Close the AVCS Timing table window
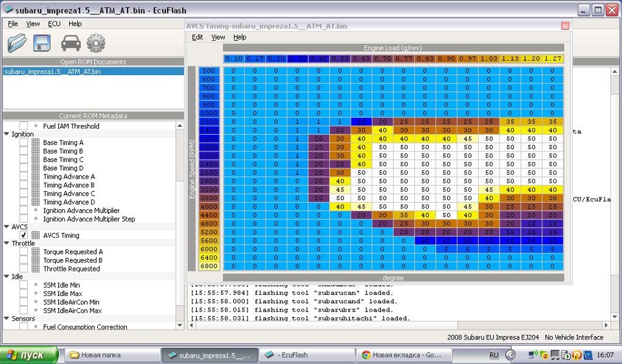Viewport: 622px width, 364px height. click(x=565, y=26)
